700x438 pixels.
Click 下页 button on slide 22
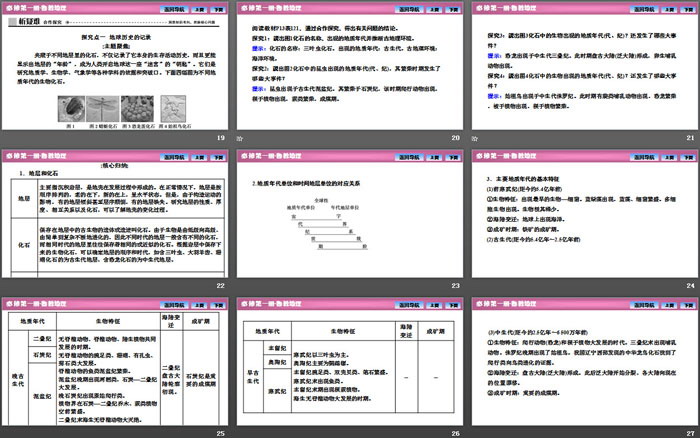click(217, 156)
